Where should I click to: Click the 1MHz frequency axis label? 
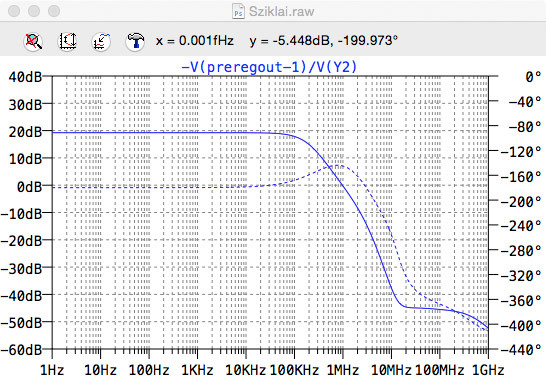343,370
